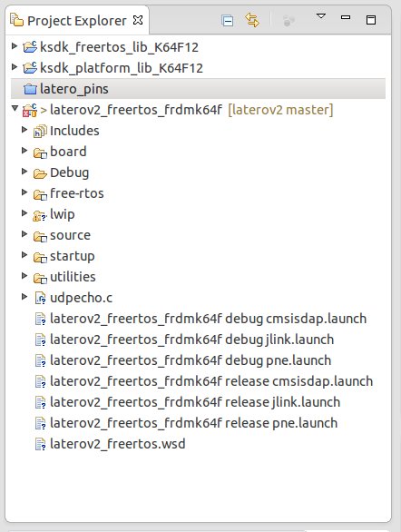Select the lwip folder label
401x532 pixels.
click(x=63, y=214)
